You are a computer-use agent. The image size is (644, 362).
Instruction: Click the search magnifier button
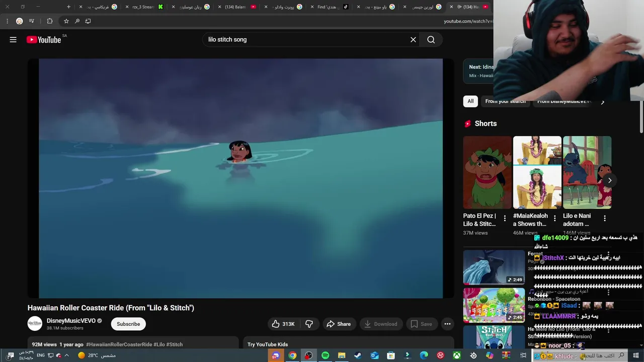[x=431, y=40]
